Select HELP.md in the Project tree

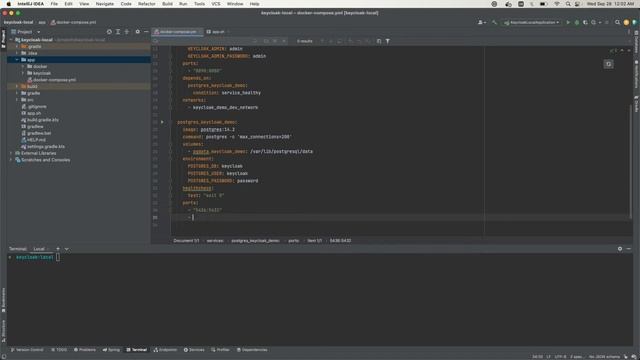[x=36, y=140]
